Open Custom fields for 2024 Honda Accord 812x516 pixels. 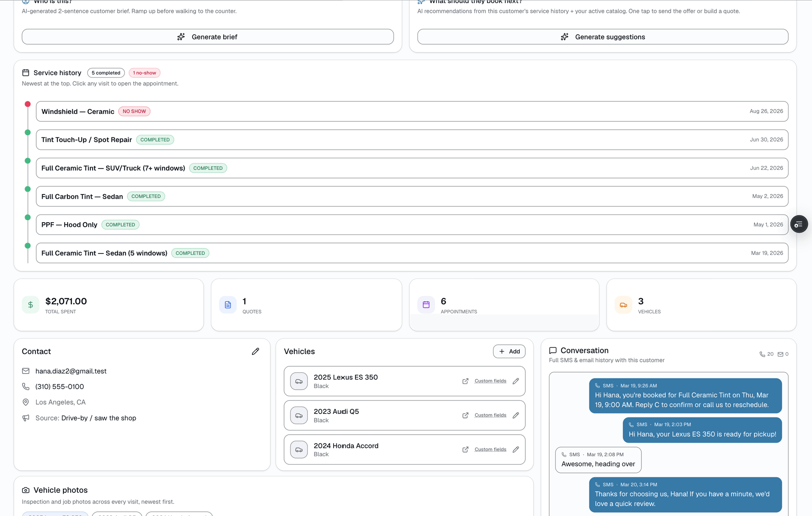(490, 449)
